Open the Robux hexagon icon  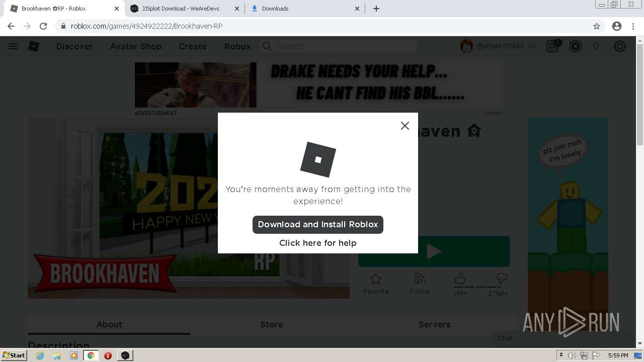(x=576, y=46)
